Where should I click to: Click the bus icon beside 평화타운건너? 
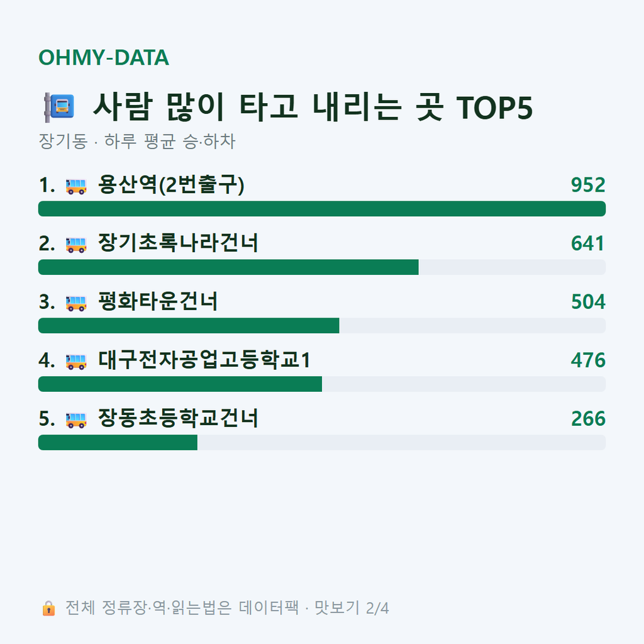(76, 303)
